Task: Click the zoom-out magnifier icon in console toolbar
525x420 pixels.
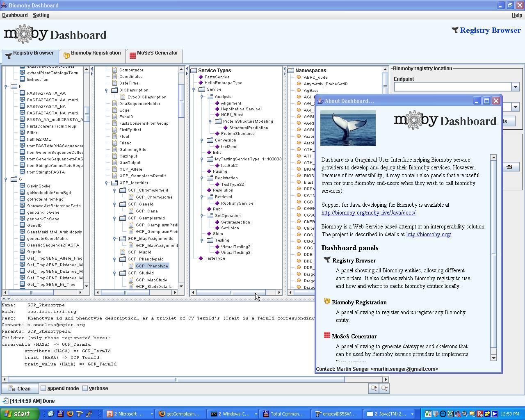Action: pyautogui.click(x=384, y=388)
